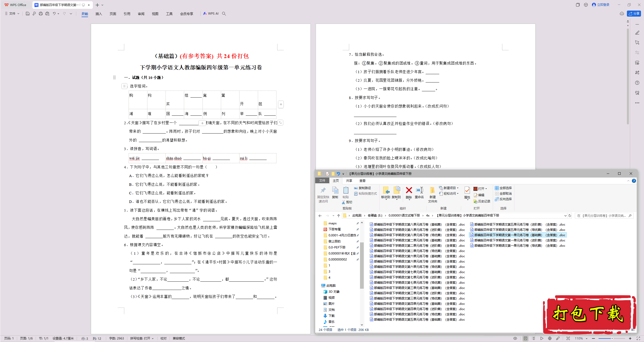Open the more (three dots) icon in WPS sidebar
The height and width of the screenshot is (342, 644).
637,103
